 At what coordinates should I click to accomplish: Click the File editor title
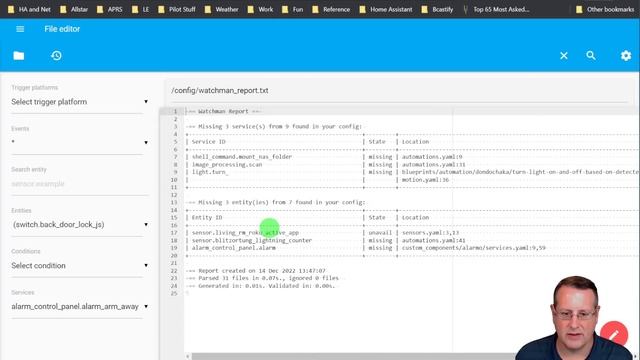point(62,29)
